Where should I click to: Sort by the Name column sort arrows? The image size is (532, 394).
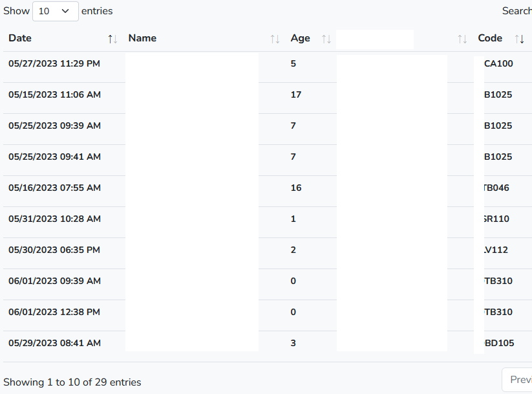tap(274, 38)
